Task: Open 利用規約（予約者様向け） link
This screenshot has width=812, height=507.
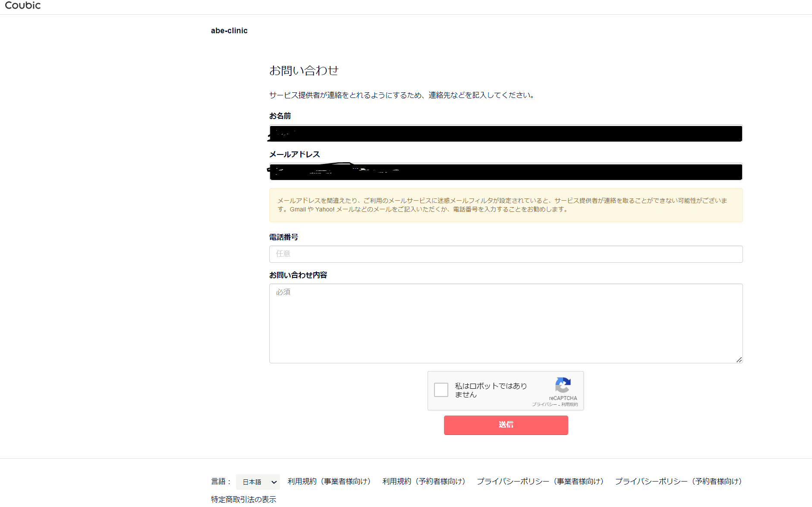Action: coord(424,482)
